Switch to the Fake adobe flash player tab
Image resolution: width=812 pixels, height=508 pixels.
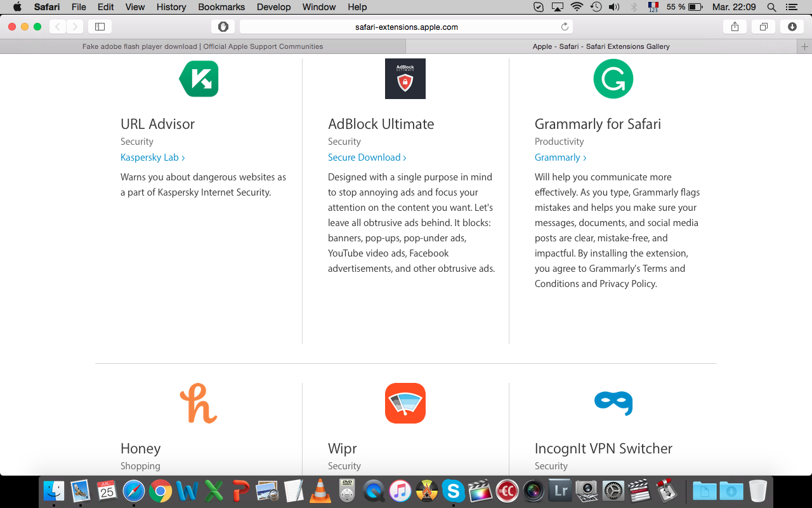pyautogui.click(x=203, y=46)
